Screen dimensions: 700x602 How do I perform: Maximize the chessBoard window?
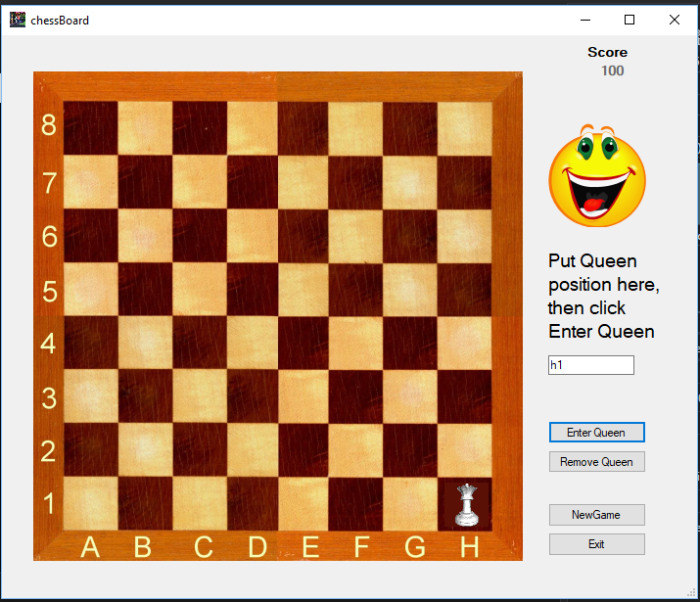[x=630, y=20]
